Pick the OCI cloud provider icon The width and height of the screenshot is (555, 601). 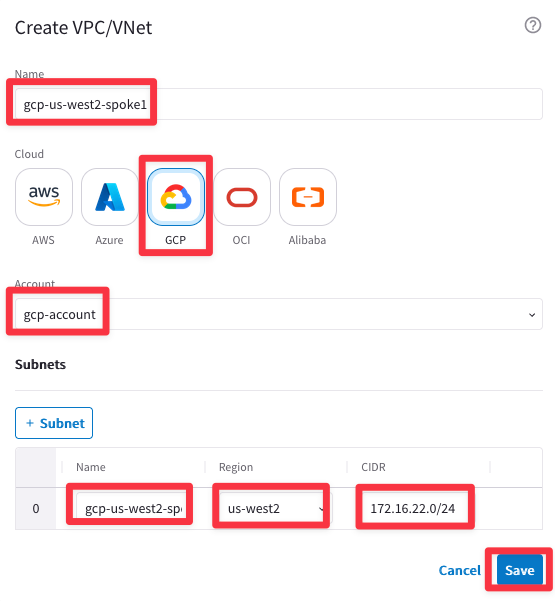[x=242, y=197]
